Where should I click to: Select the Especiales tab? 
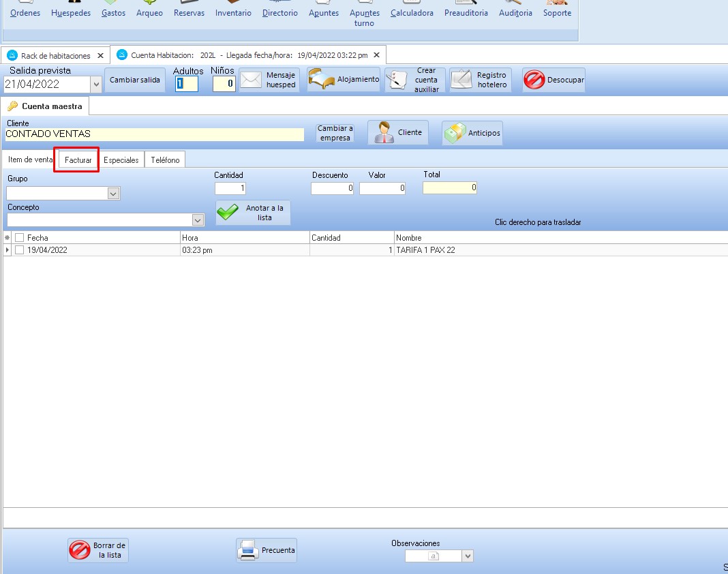click(x=121, y=160)
